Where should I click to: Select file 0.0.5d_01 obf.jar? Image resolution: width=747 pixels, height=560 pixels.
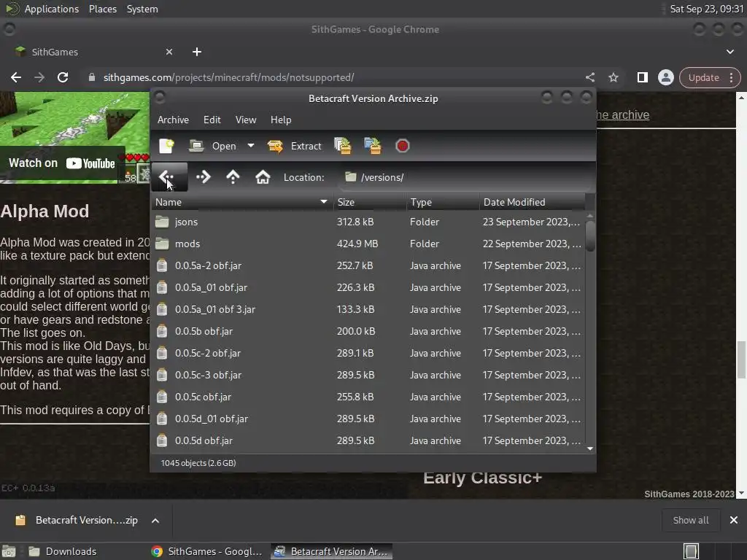(368, 419)
